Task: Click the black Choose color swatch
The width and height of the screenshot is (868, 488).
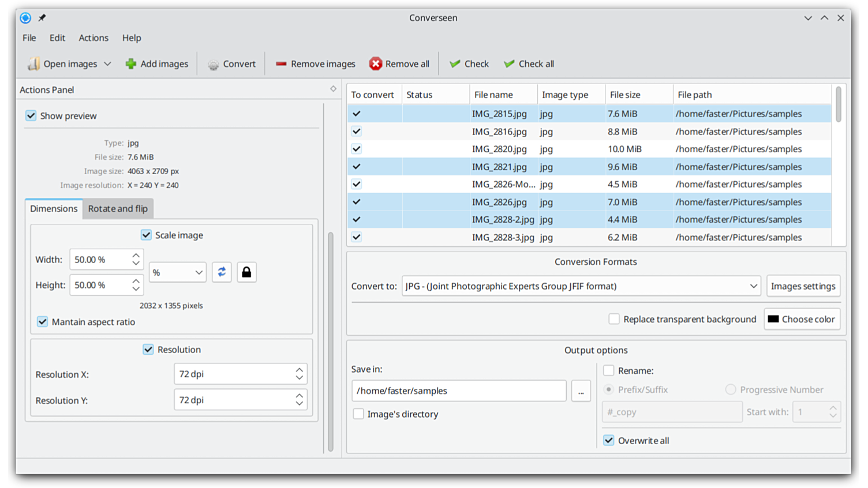Action: [773, 319]
